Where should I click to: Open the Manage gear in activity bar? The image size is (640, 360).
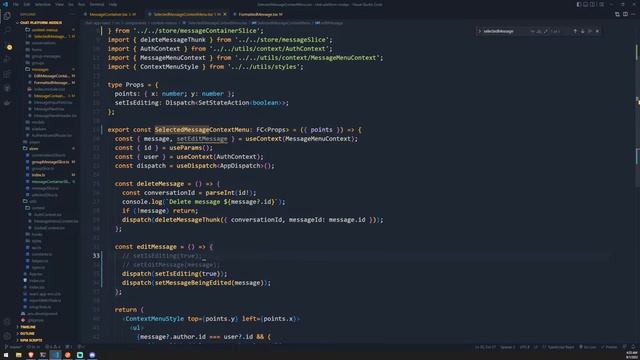[7, 336]
